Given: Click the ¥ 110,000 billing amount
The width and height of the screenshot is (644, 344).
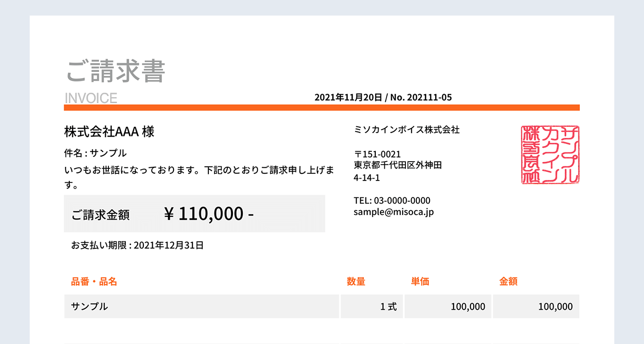Looking at the screenshot, I should click(209, 214).
